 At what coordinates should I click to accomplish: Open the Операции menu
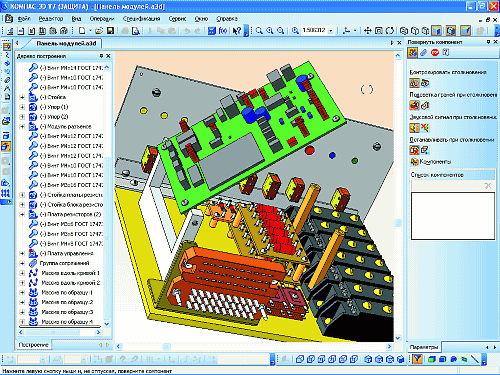click(102, 19)
